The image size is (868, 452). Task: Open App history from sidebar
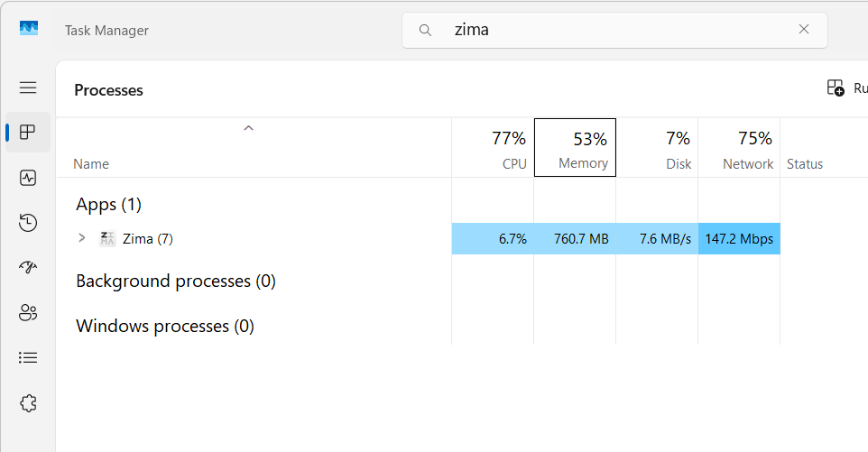coord(28,223)
